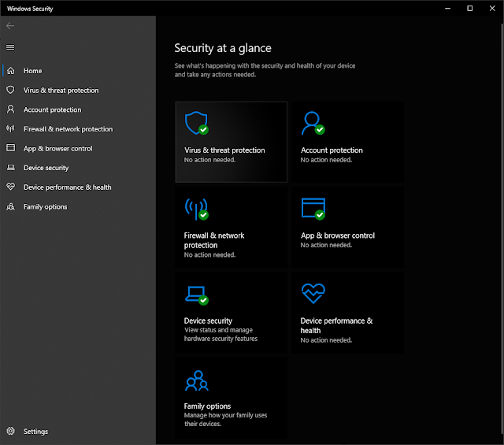Open the Device security tile title

pyautogui.click(x=208, y=321)
